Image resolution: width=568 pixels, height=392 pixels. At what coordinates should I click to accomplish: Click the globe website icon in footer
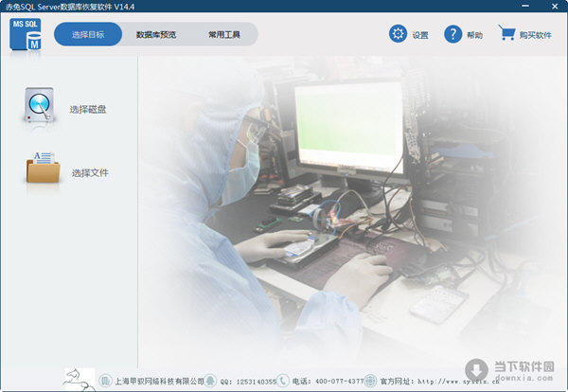(x=370, y=381)
